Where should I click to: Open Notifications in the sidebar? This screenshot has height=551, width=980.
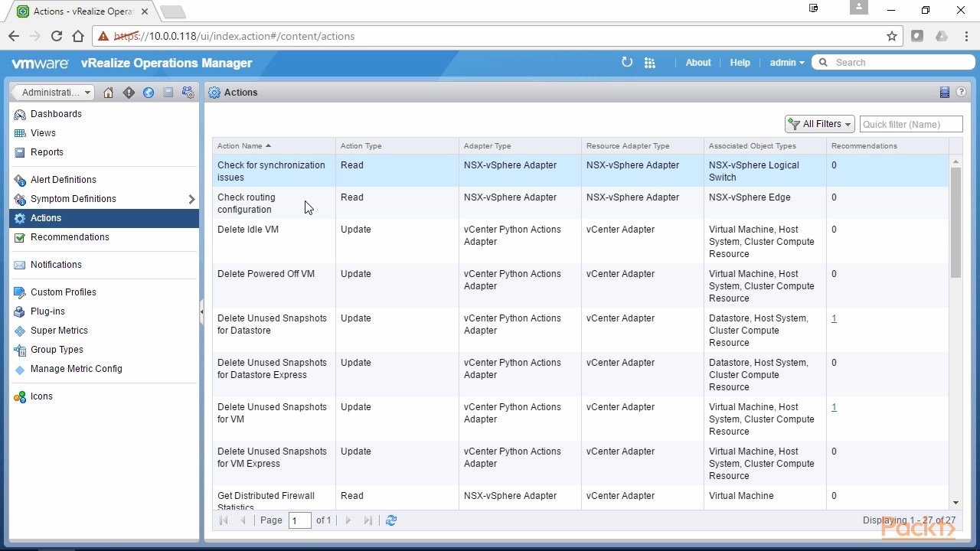pyautogui.click(x=56, y=265)
